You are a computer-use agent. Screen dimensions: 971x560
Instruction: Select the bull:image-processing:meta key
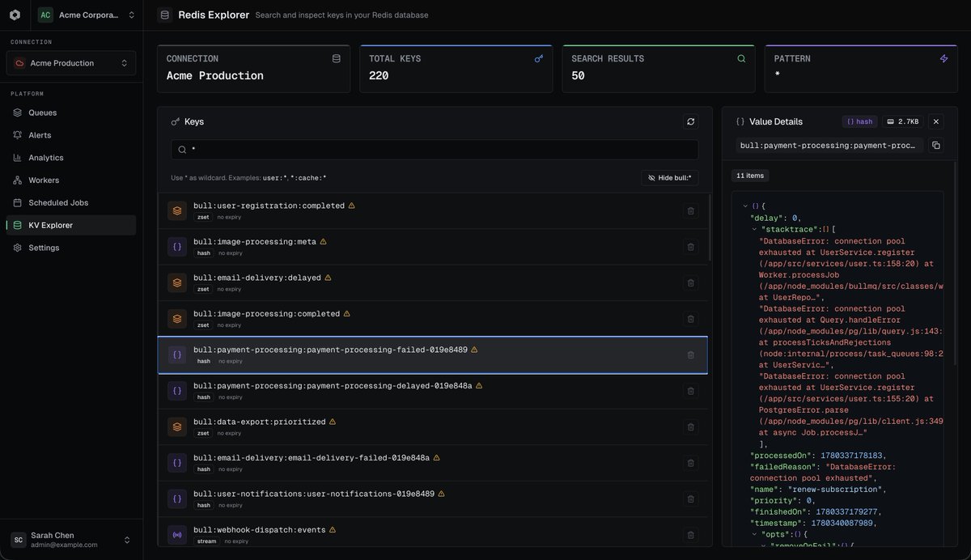pyautogui.click(x=433, y=247)
